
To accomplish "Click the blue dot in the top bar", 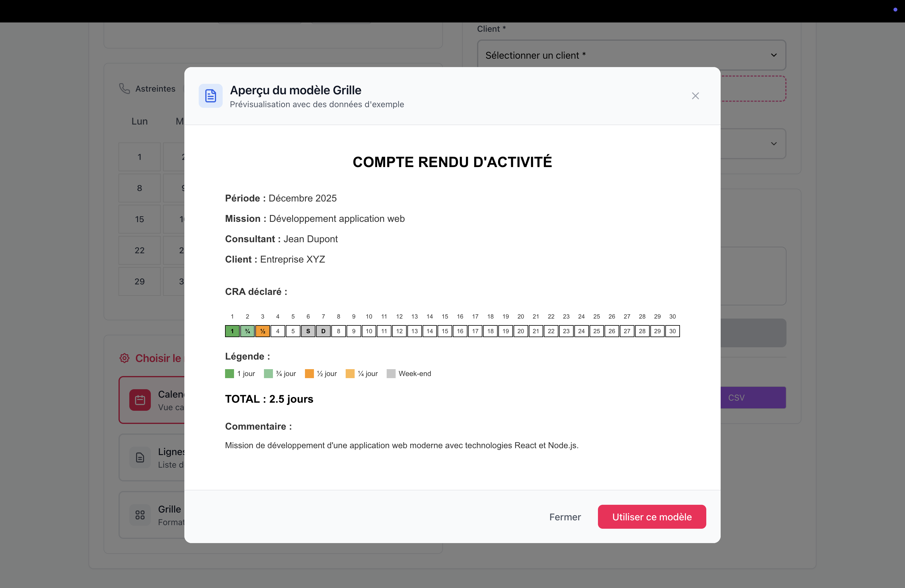I will (x=895, y=10).
